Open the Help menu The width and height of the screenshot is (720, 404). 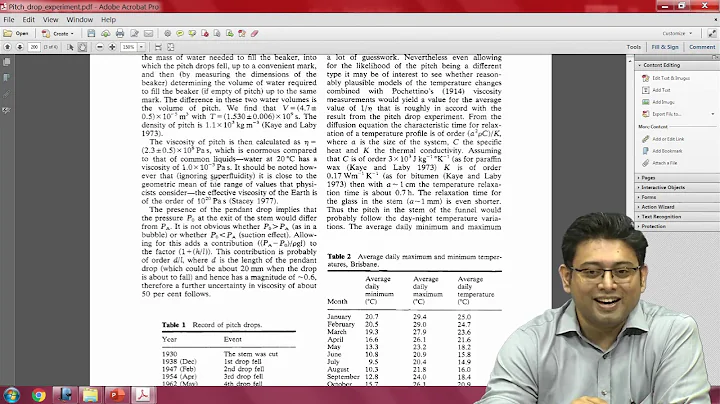[x=108, y=20]
